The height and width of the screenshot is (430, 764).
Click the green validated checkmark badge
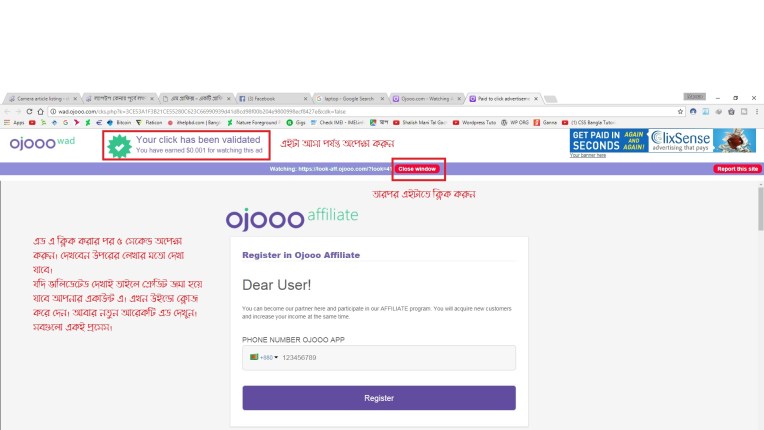[x=120, y=145]
